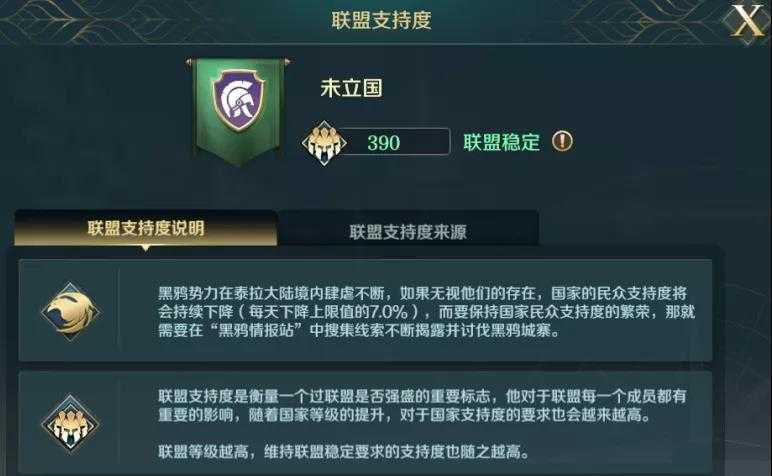Click the 联盟稳定 status label
The image size is (772, 476).
(x=501, y=142)
